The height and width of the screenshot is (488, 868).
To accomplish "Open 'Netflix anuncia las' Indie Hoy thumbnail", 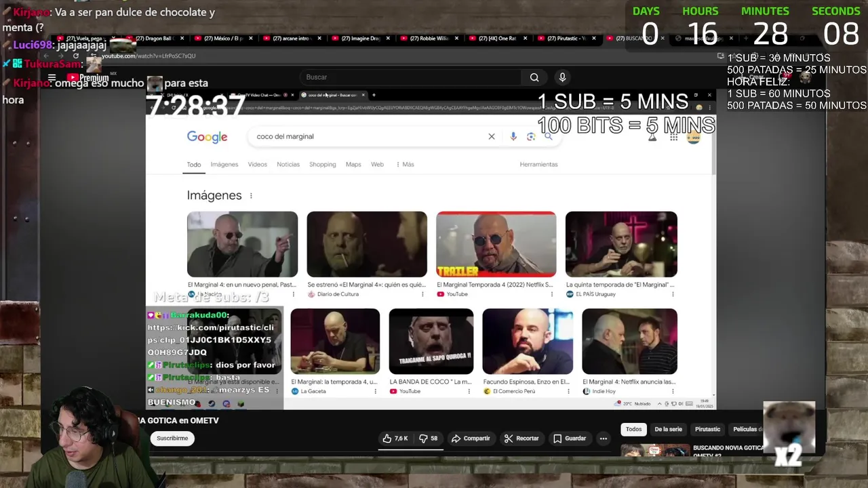I will [629, 341].
